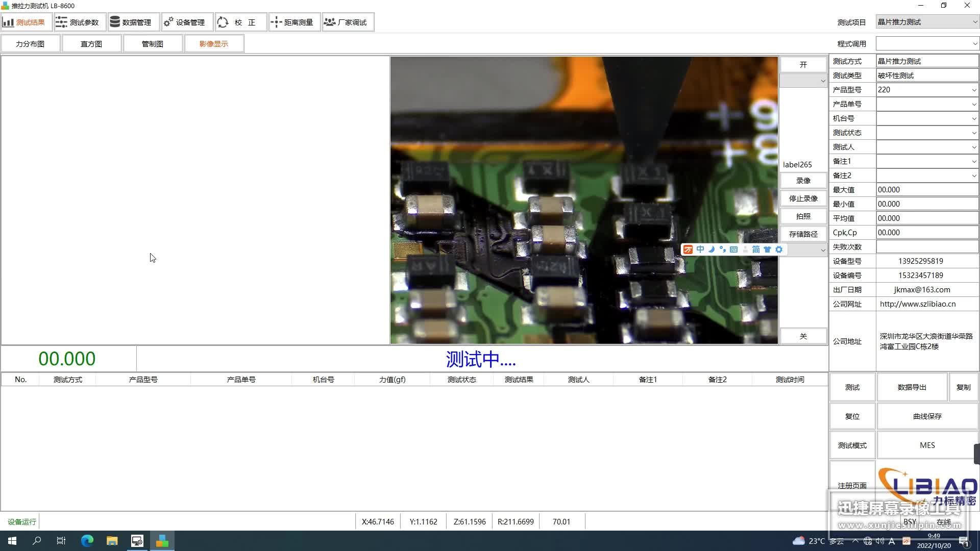This screenshot has width=980, height=551.
Task: Click the 曲线保存 save curve button
Action: click(x=927, y=416)
